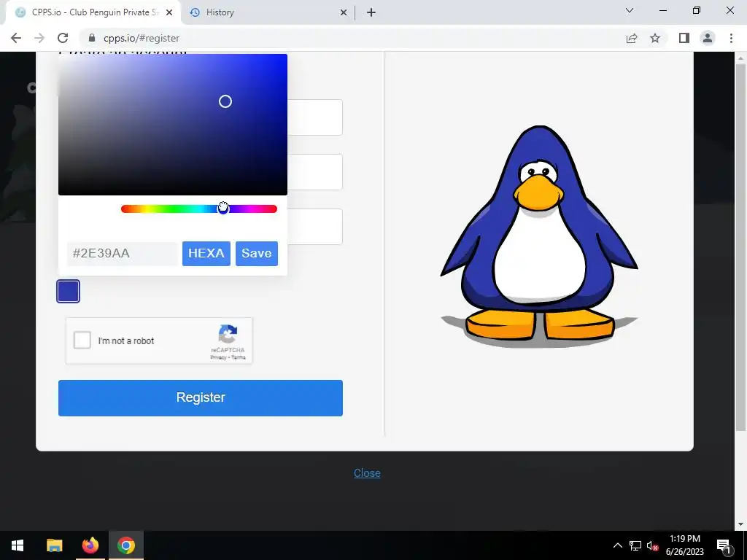Open Firefox from the taskbar
Image resolution: width=747 pixels, height=560 pixels.
[x=90, y=545]
